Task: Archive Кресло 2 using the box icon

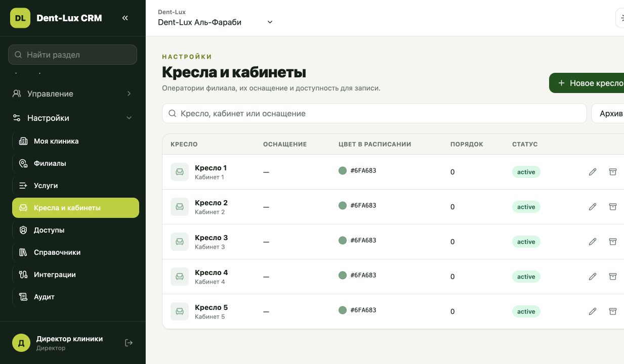Action: pos(613,207)
